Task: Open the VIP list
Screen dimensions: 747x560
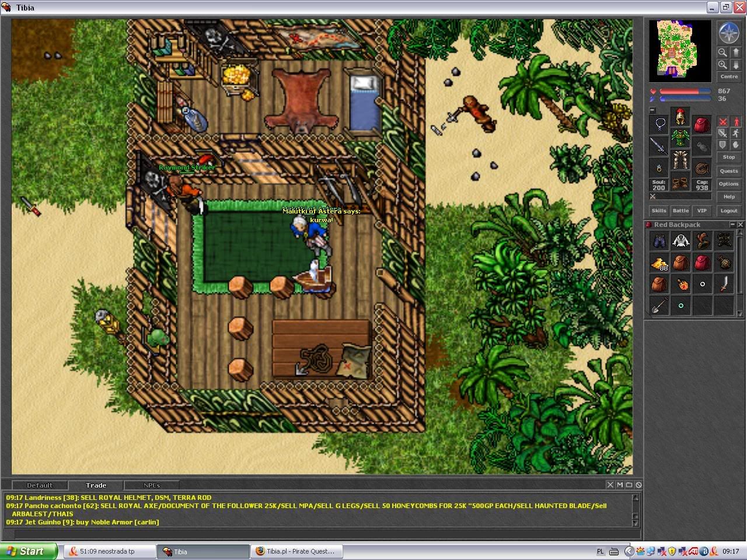Action: point(701,211)
